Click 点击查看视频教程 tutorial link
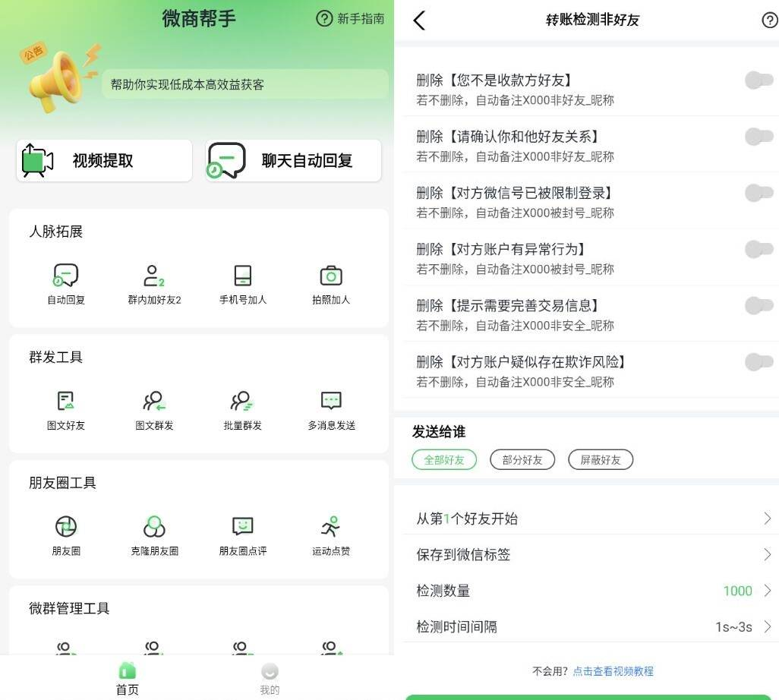 (x=613, y=671)
